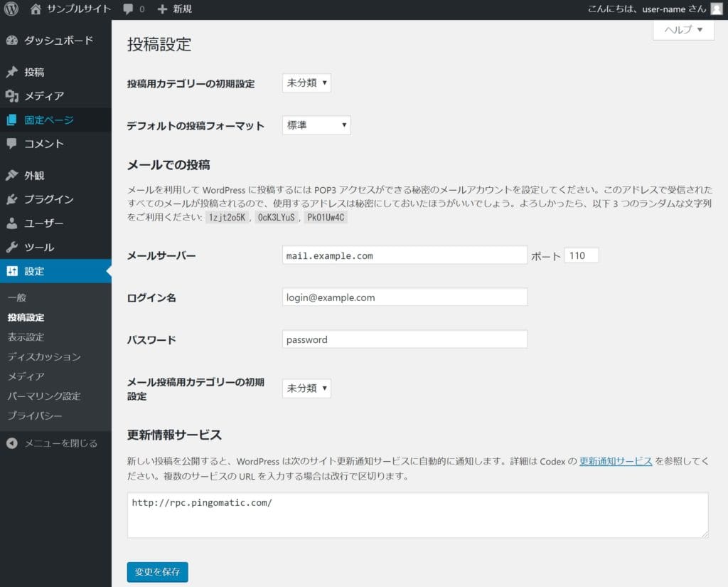Go to the コメント menu
Viewport: 728px width, 587px height.
click(55, 144)
